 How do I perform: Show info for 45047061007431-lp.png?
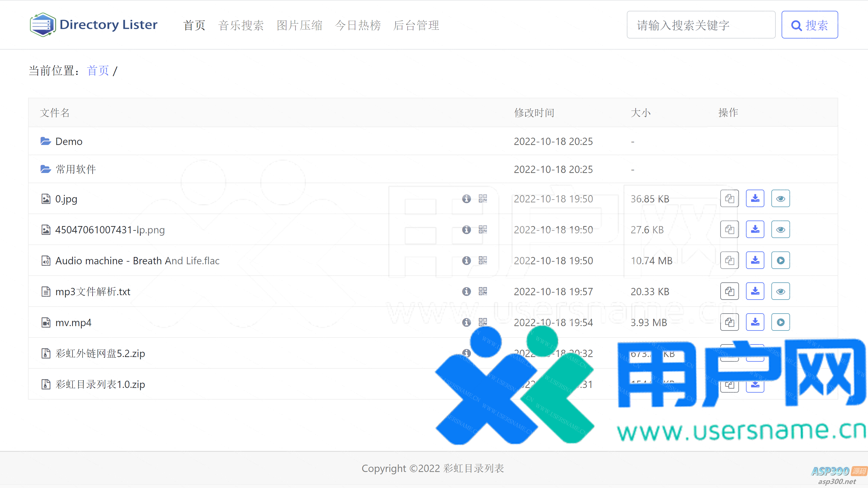(466, 230)
